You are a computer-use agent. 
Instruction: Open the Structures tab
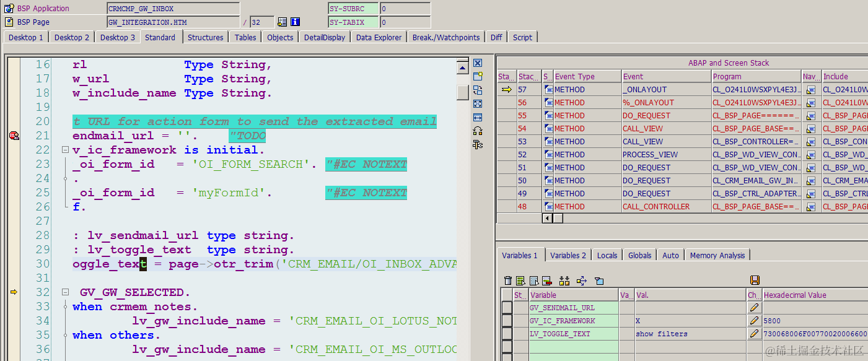(x=206, y=37)
